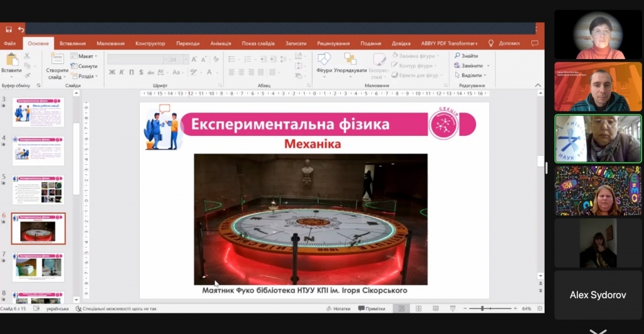The height and width of the screenshot is (334, 644).
Task: Open the comments speech bubble icon
Action: click(535, 43)
